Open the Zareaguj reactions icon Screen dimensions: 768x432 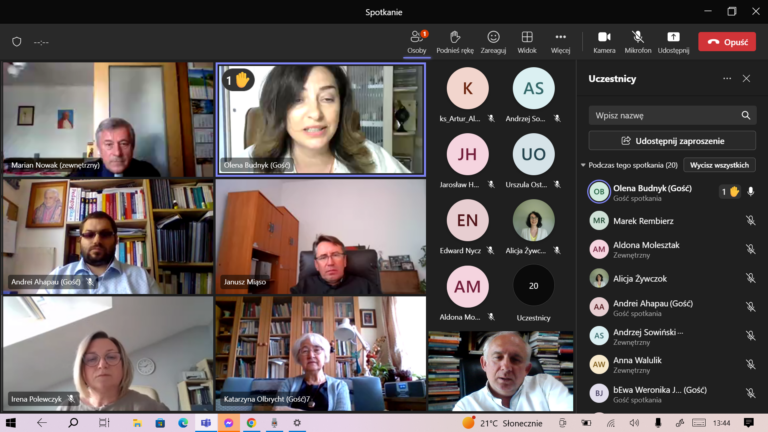pos(493,37)
